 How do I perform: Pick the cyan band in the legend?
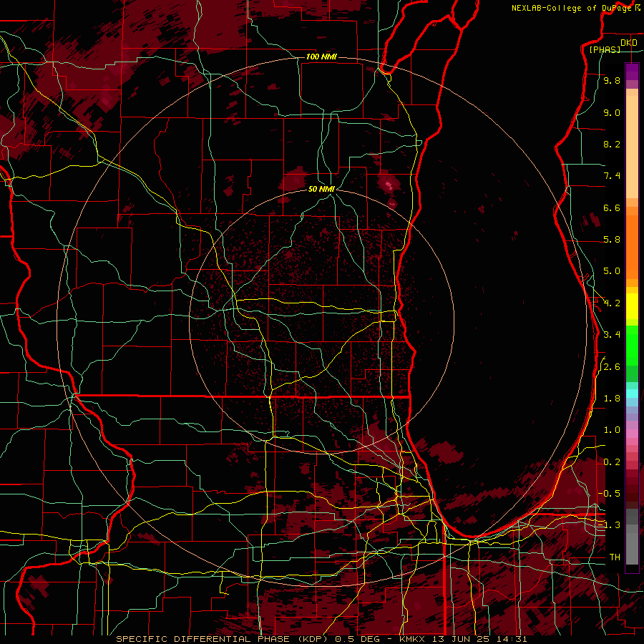(x=632, y=394)
